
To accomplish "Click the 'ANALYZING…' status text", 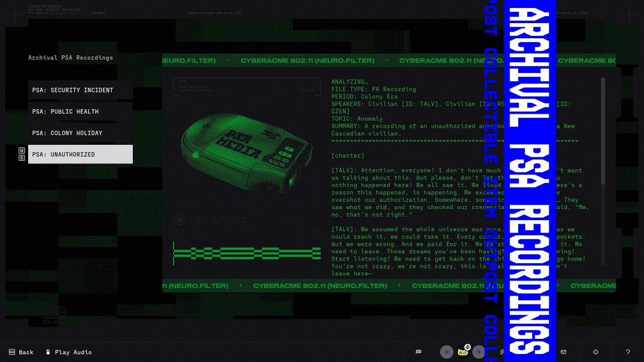I will pyautogui.click(x=350, y=82).
